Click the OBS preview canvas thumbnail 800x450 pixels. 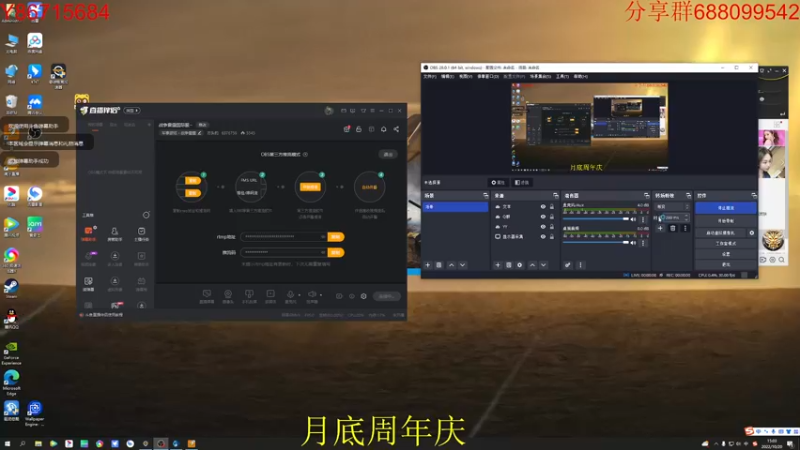point(589,128)
